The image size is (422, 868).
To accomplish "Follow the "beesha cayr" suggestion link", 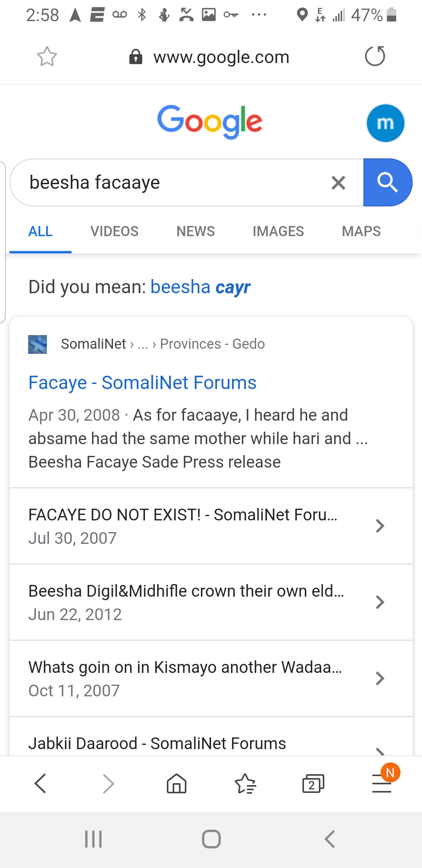I will click(x=200, y=287).
